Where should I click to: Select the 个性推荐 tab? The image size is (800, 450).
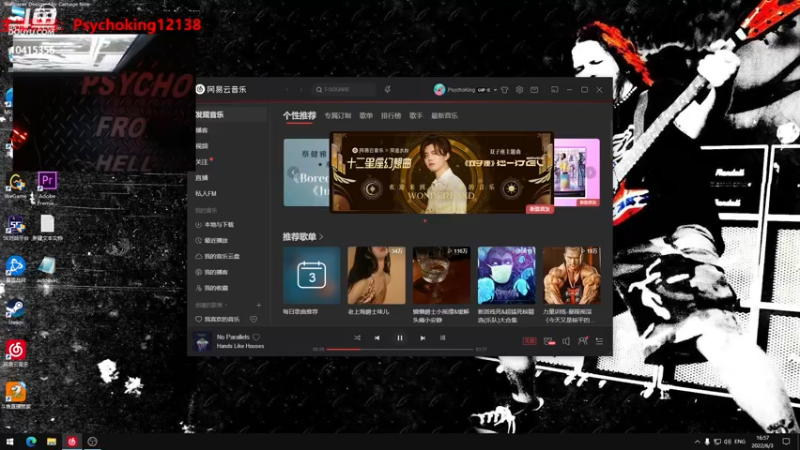pos(299,116)
